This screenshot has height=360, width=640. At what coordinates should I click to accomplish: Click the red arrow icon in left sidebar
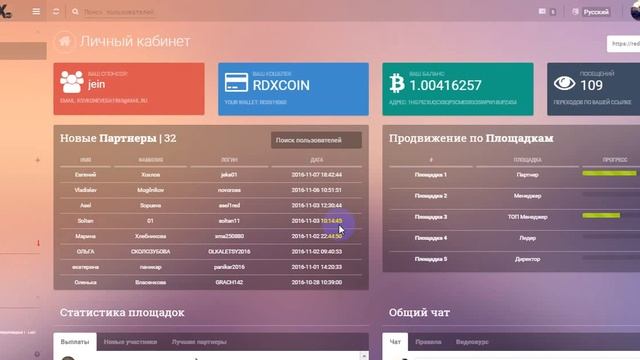[38, 243]
